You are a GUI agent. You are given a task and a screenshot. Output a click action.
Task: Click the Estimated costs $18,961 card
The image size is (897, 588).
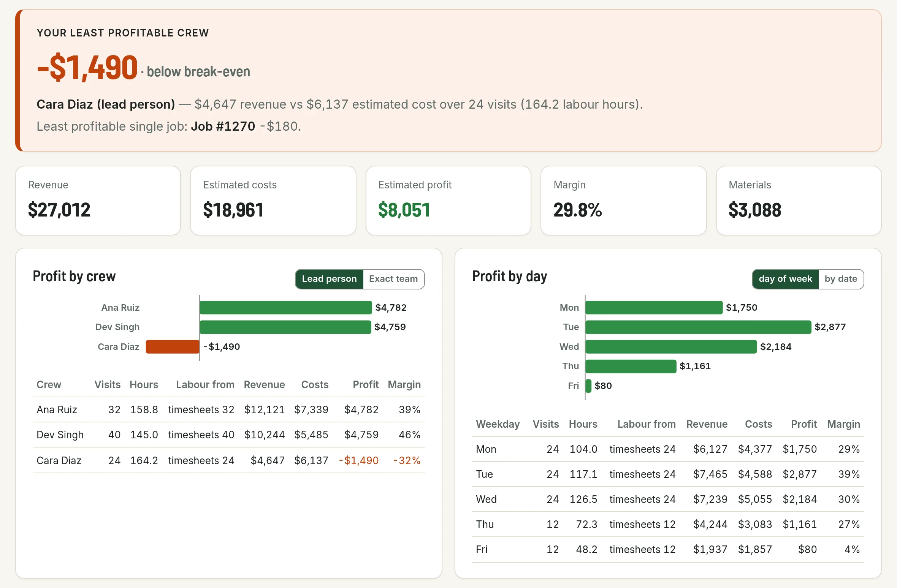pyautogui.click(x=273, y=200)
